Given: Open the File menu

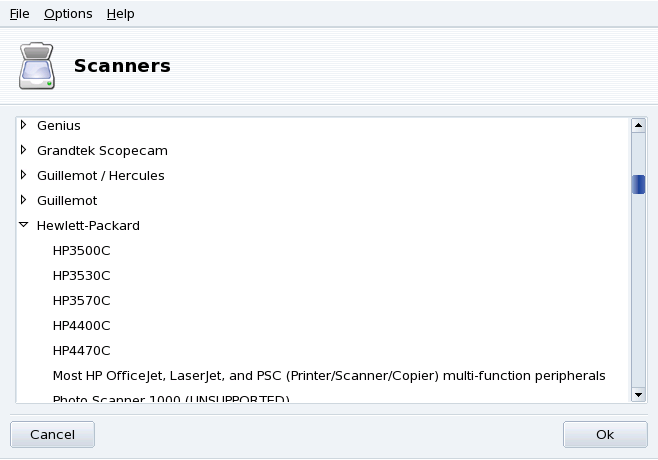Looking at the screenshot, I should click(x=20, y=14).
